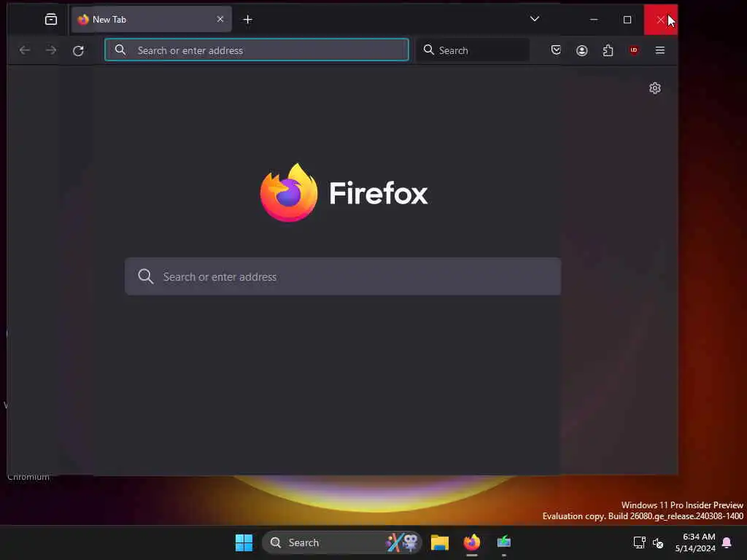Reload the current page

[78, 50]
